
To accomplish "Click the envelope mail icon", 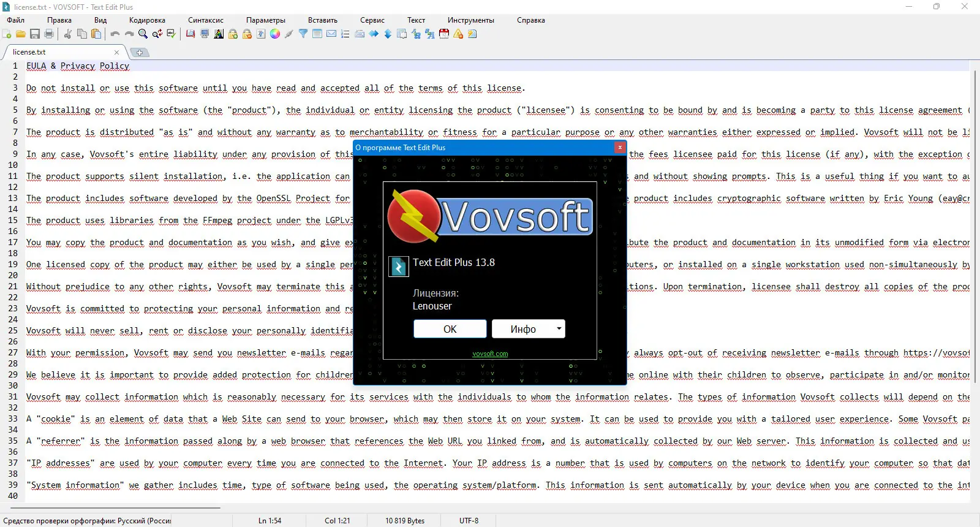I will click(331, 34).
